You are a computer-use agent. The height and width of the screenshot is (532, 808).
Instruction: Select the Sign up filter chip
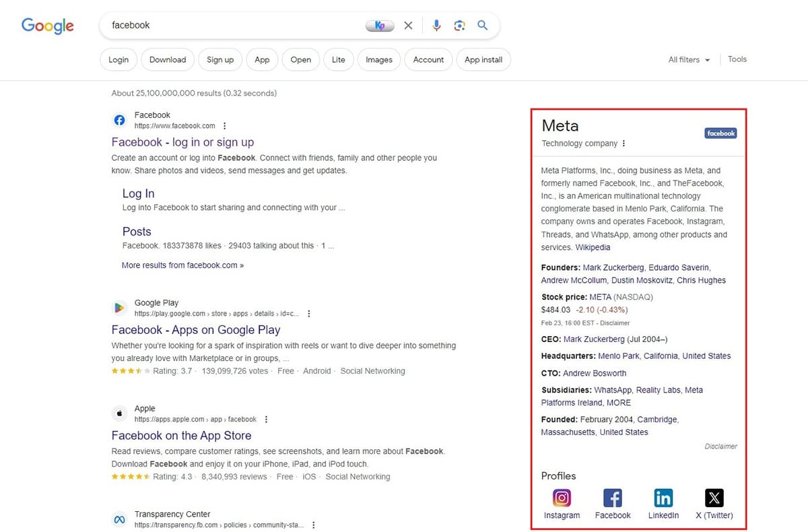220,59
